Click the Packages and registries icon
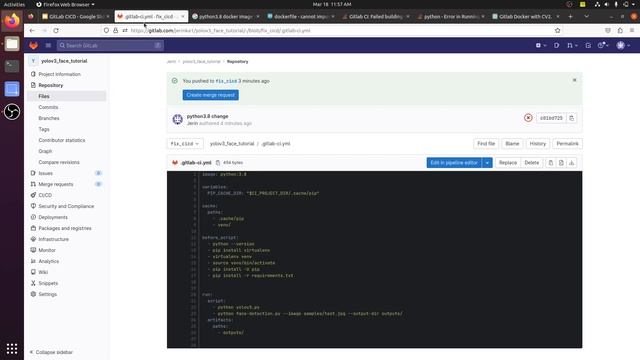 coord(33,228)
